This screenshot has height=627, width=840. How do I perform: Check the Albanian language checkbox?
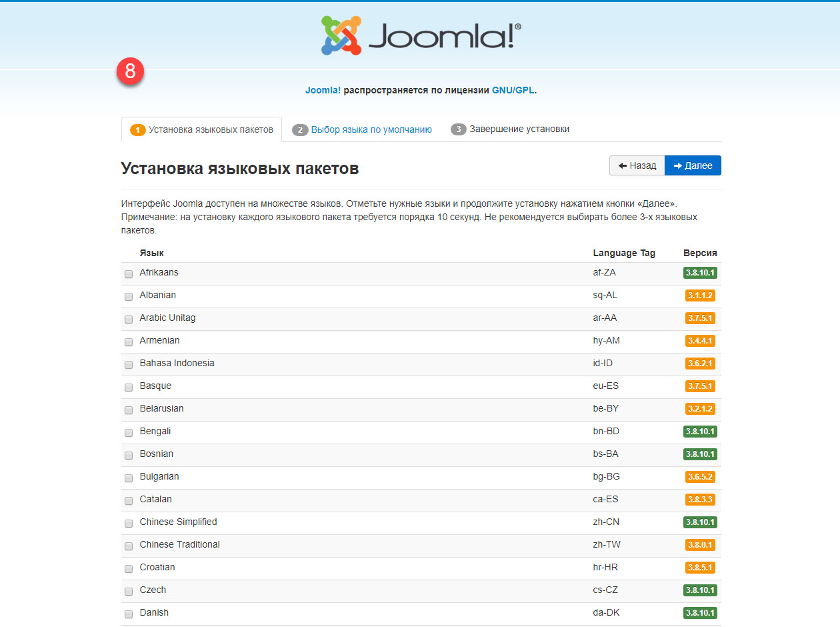click(x=129, y=296)
